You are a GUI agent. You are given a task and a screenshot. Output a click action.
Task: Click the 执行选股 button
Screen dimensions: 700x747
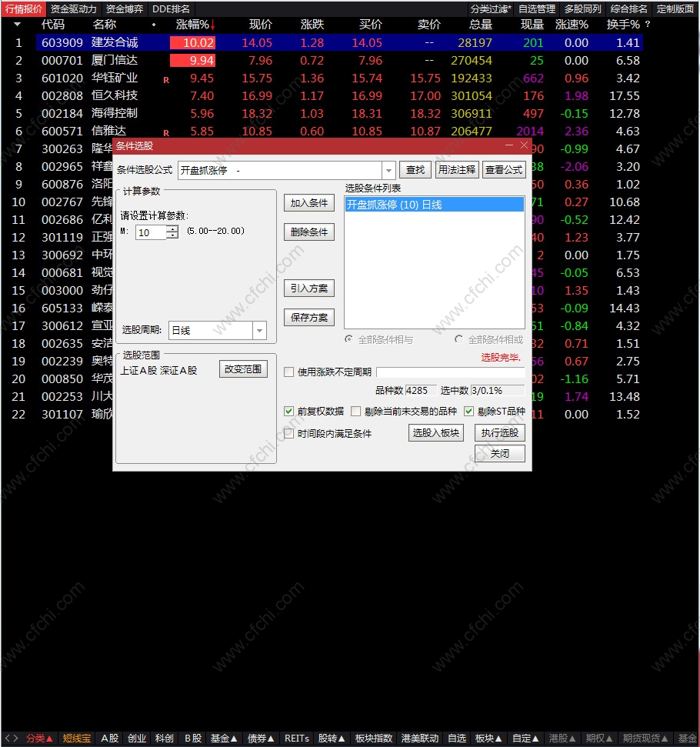[500, 432]
